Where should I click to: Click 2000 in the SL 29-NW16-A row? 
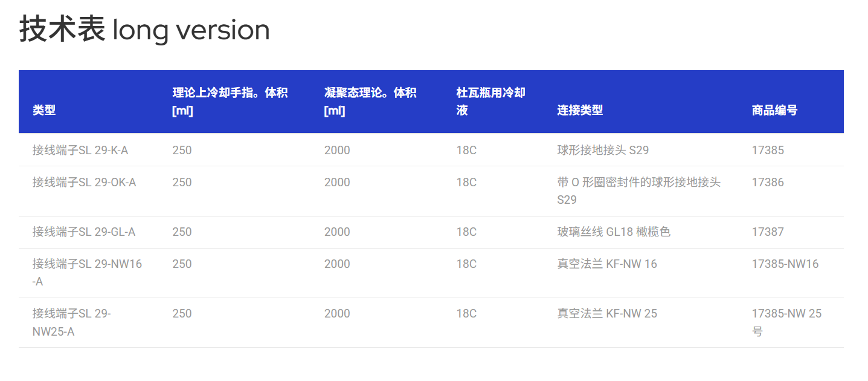point(337,264)
